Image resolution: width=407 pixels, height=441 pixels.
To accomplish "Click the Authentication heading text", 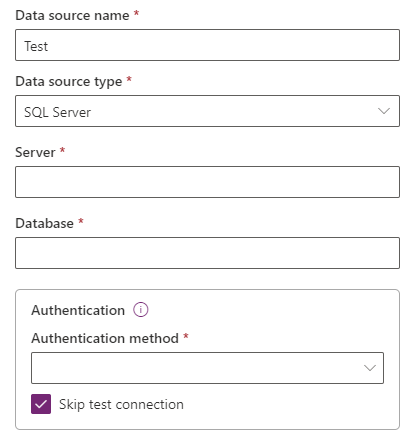I will (78, 310).
